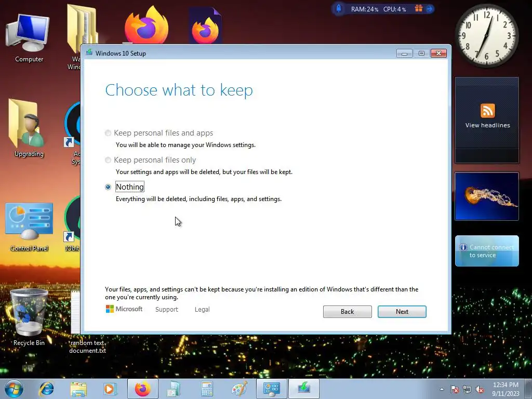Open Action Center flag icon
Screen dimensions: 532x399
click(x=454, y=389)
